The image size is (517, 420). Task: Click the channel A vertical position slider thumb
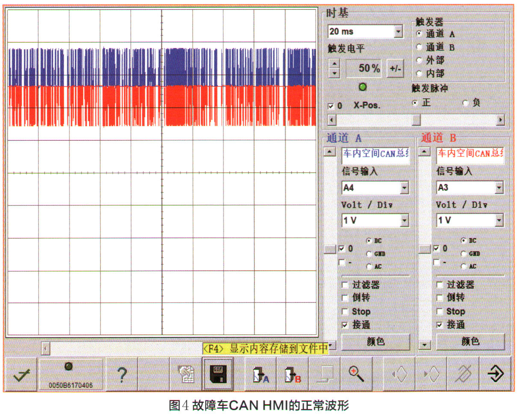pyautogui.click(x=329, y=249)
